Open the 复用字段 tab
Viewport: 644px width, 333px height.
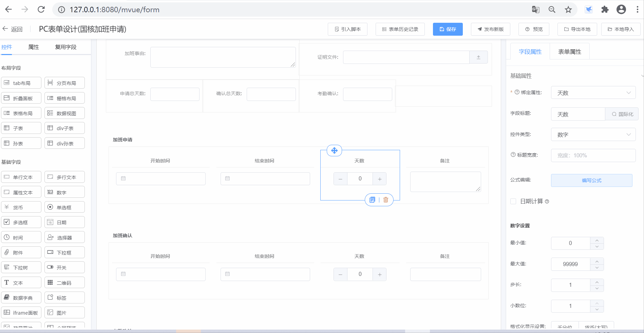pyautogui.click(x=66, y=47)
